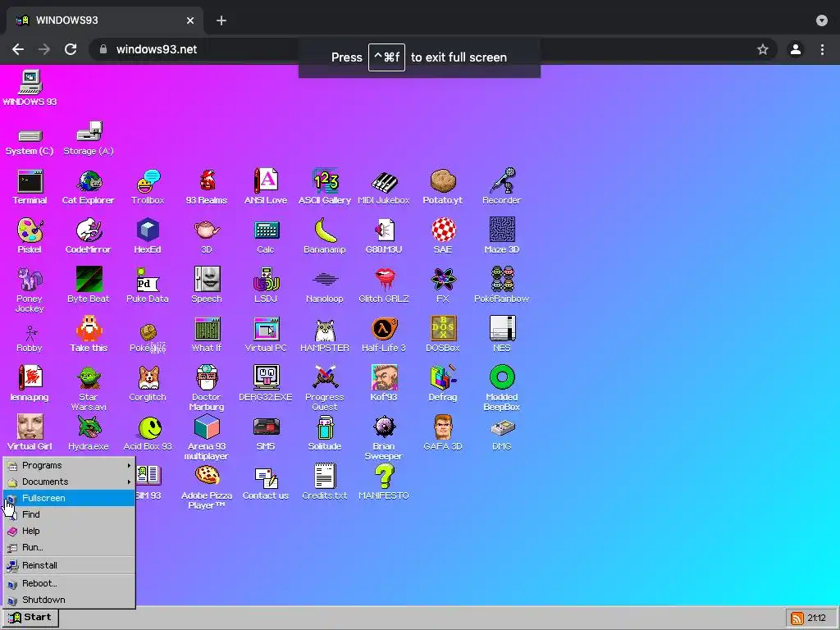This screenshot has height=630, width=840.
Task: Select Reboot... in Start menu
Action: (69, 583)
